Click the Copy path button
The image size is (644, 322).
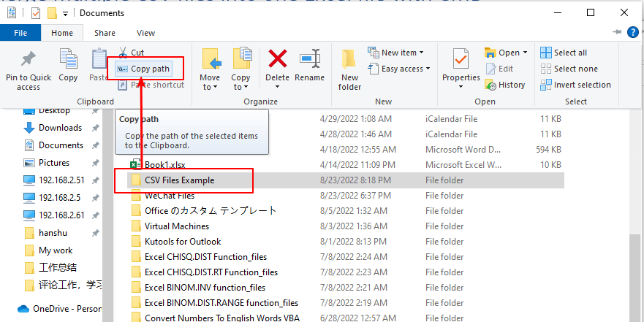click(143, 69)
